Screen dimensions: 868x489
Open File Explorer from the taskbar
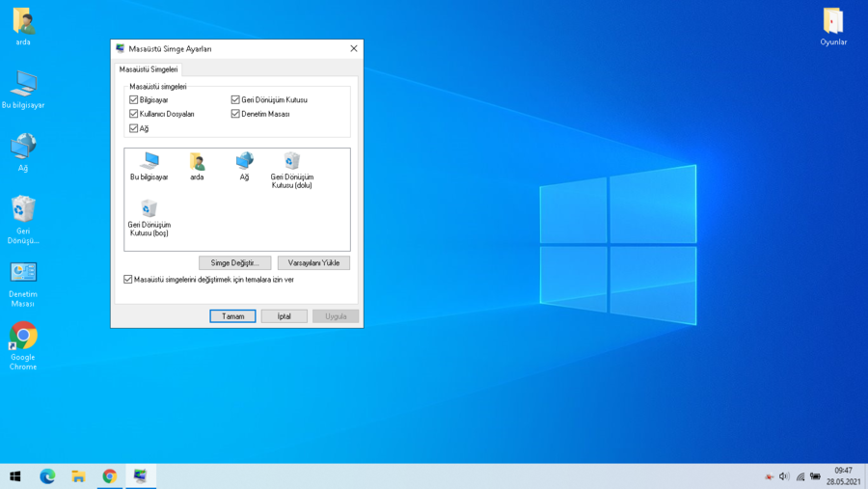tap(78, 476)
